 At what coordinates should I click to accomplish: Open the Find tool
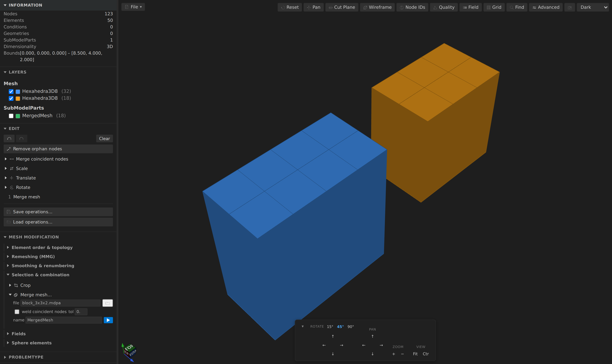(517, 7)
